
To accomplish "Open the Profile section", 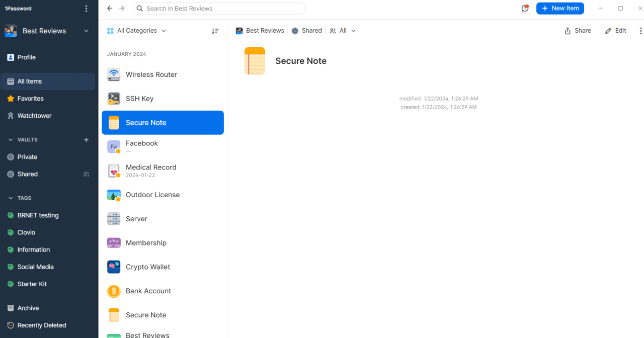I will tap(28, 57).
